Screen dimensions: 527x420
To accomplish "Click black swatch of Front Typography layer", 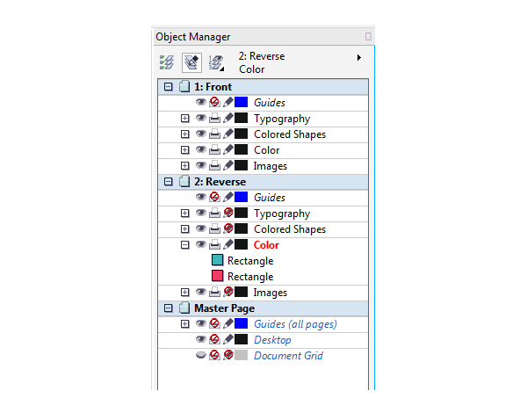I will [x=241, y=118].
